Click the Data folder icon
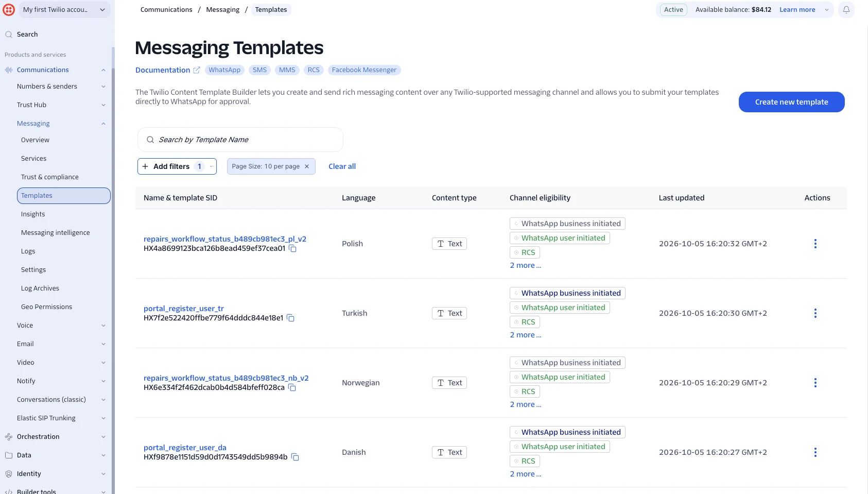The image size is (868, 494). (9, 455)
